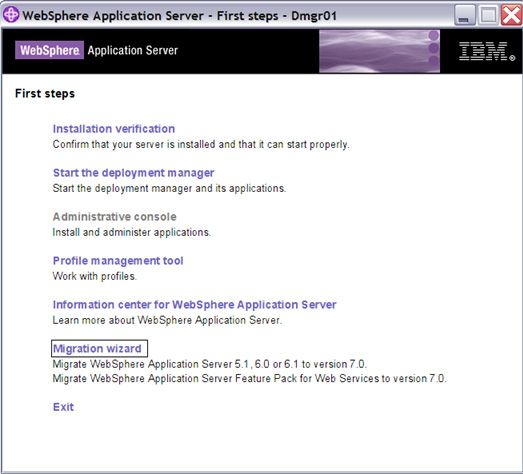
Task: Click text 'Confirm that your server is installed'
Action: (134, 144)
